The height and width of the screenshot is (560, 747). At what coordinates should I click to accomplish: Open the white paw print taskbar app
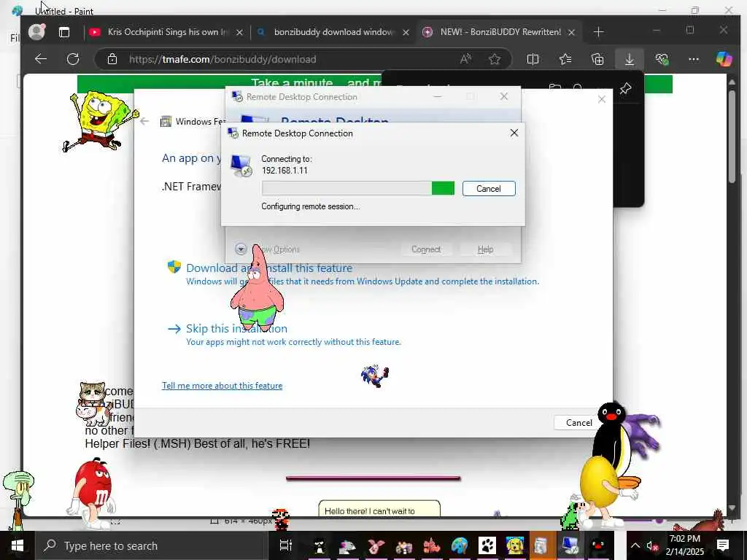click(487, 545)
